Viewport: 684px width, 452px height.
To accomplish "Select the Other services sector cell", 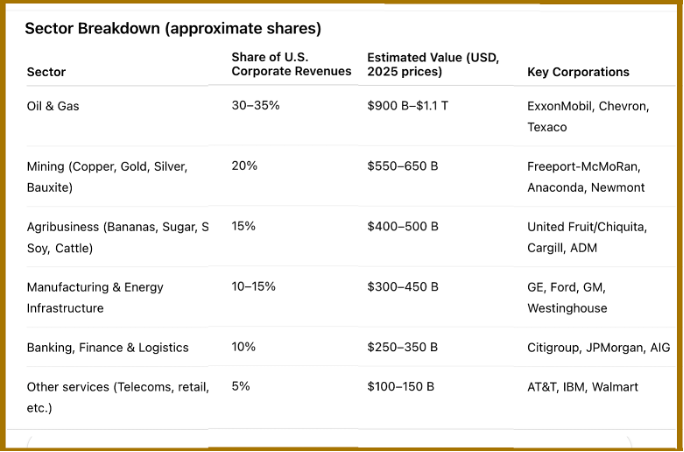I will click(117, 397).
